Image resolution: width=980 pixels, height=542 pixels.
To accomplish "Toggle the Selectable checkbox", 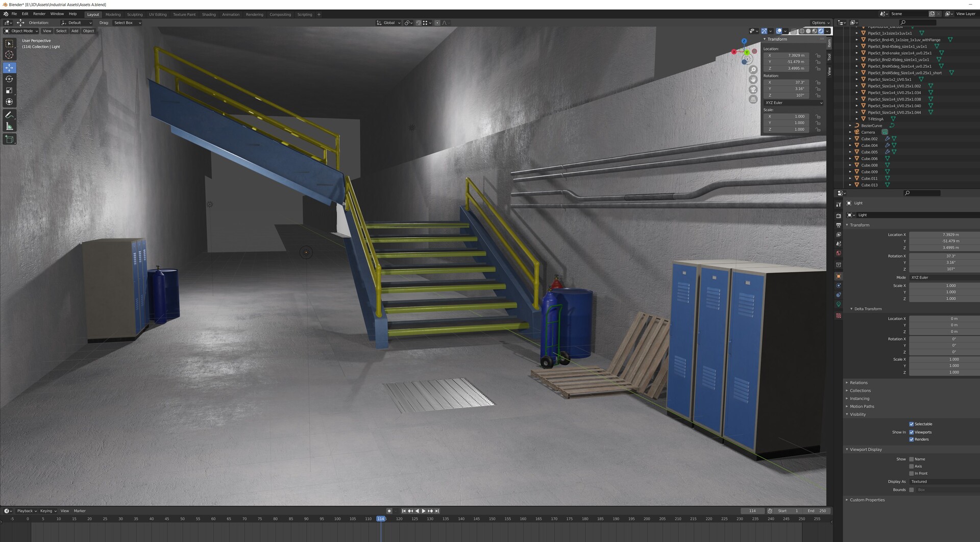I will pyautogui.click(x=912, y=424).
